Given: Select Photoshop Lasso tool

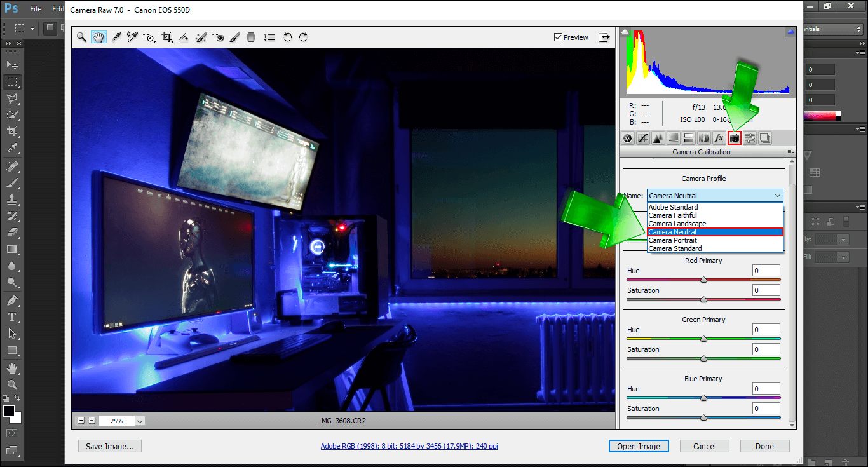Looking at the screenshot, I should pyautogui.click(x=11, y=98).
